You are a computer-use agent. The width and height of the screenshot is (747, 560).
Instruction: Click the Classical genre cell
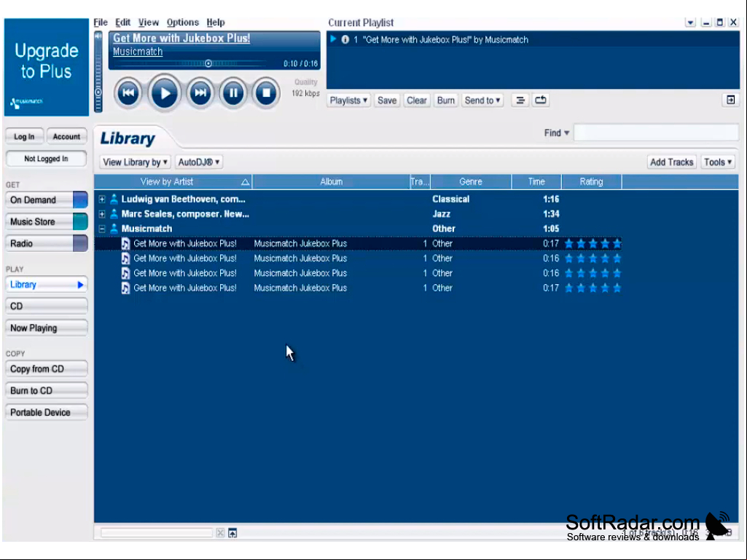point(450,200)
